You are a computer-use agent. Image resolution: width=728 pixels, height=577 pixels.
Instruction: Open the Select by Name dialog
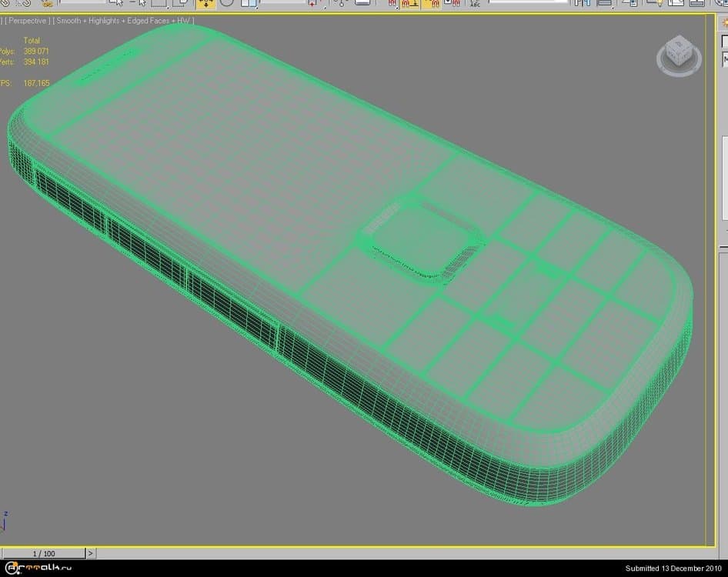[139, 3]
